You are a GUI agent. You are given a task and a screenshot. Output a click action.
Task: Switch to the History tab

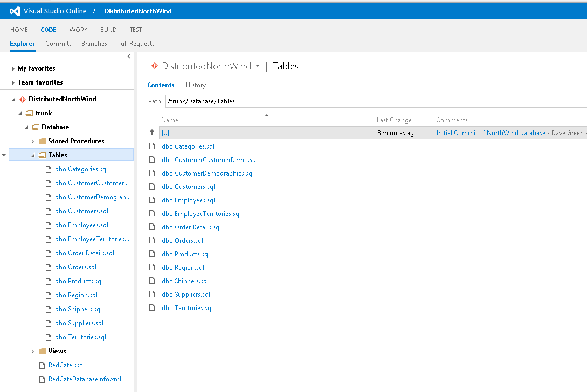pos(196,85)
